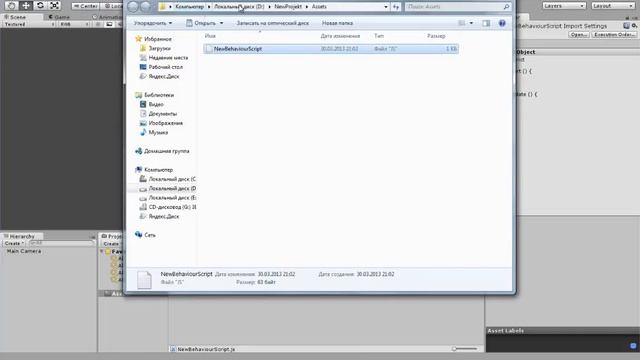Click the Explorer Back navigation button
The height and width of the screenshot is (360, 640).
pyautogui.click(x=133, y=7)
